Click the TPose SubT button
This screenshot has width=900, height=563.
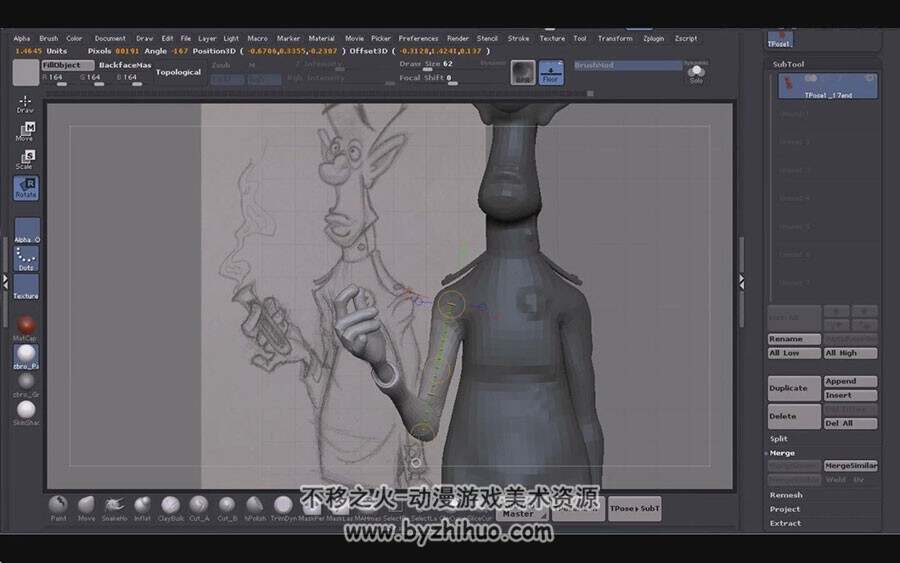tap(634, 508)
